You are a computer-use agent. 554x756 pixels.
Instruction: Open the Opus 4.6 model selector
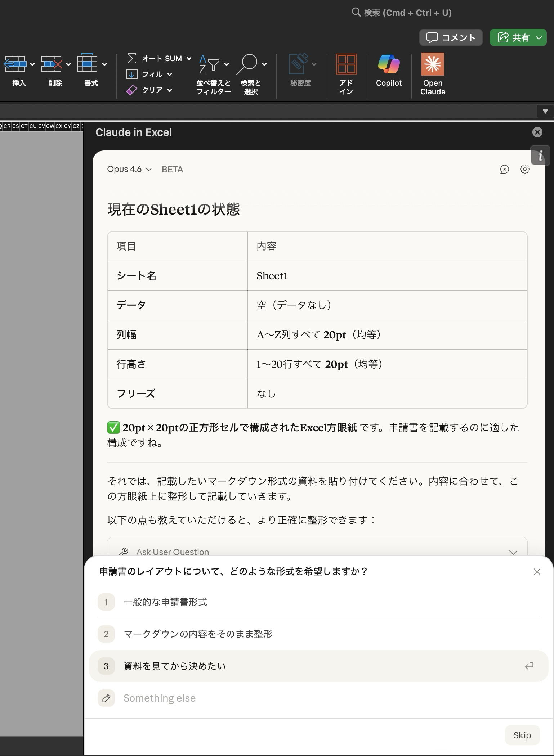click(x=129, y=169)
